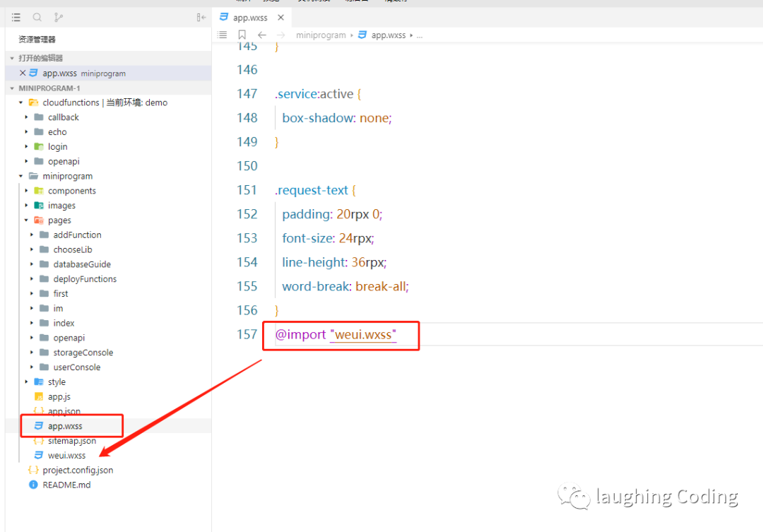Navigate back with the left arrow icon
This screenshot has width=763, height=532.
click(262, 35)
